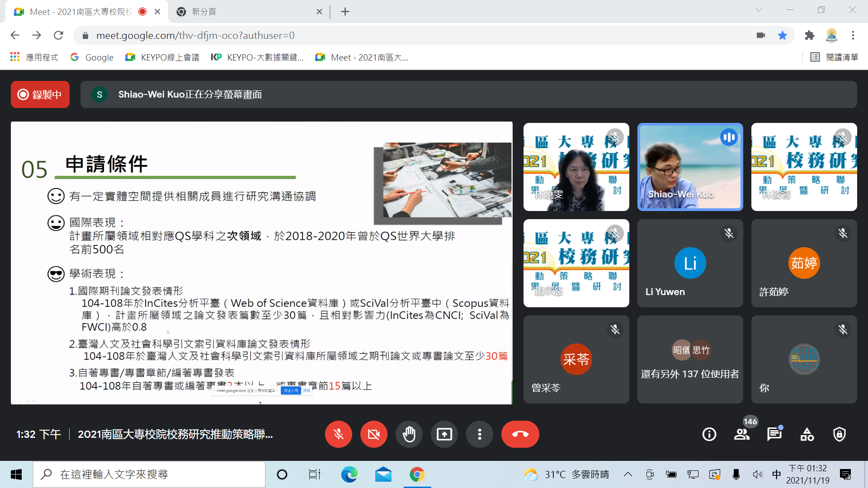The width and height of the screenshot is (868, 488).
Task: Bookmark star icon in address bar
Action: [783, 35]
